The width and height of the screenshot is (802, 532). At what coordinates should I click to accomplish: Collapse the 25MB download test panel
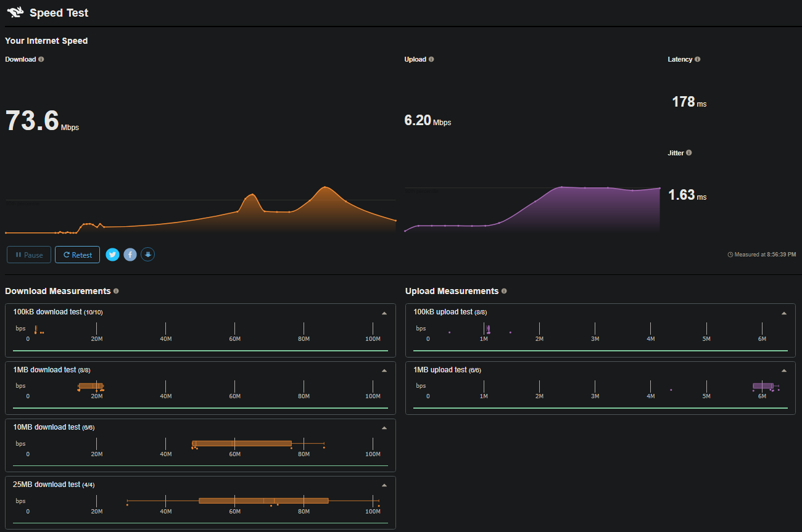[x=384, y=485]
